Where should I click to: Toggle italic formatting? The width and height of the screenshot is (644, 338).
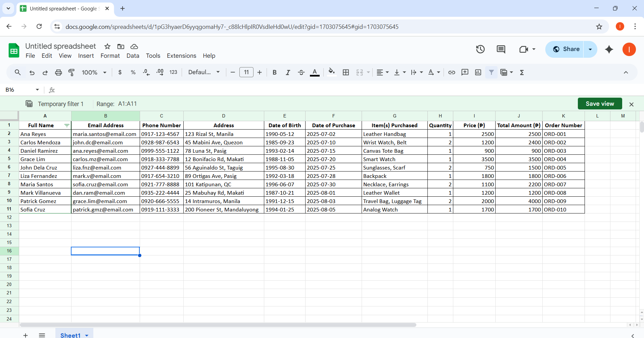pyautogui.click(x=288, y=73)
